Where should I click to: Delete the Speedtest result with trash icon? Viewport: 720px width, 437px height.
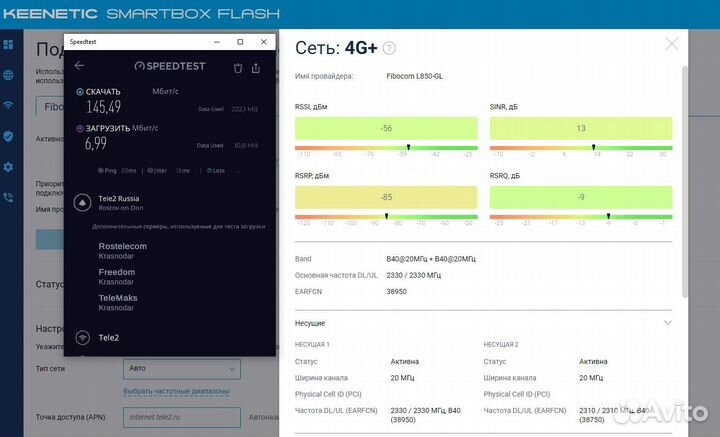[x=238, y=67]
